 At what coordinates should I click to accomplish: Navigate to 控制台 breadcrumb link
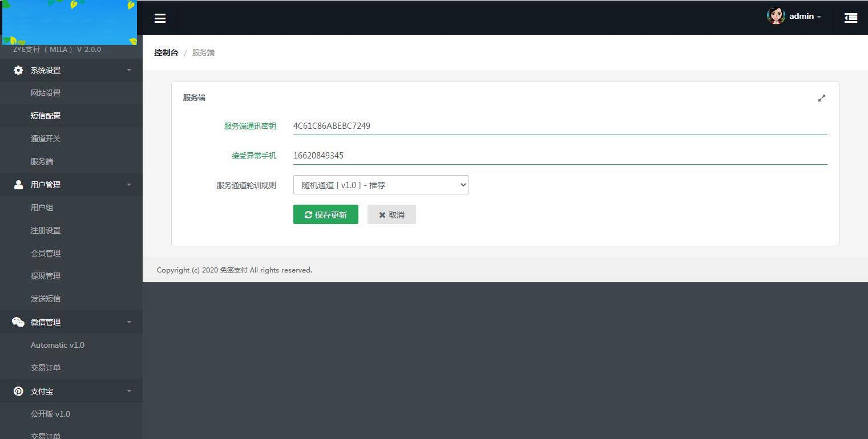[166, 52]
